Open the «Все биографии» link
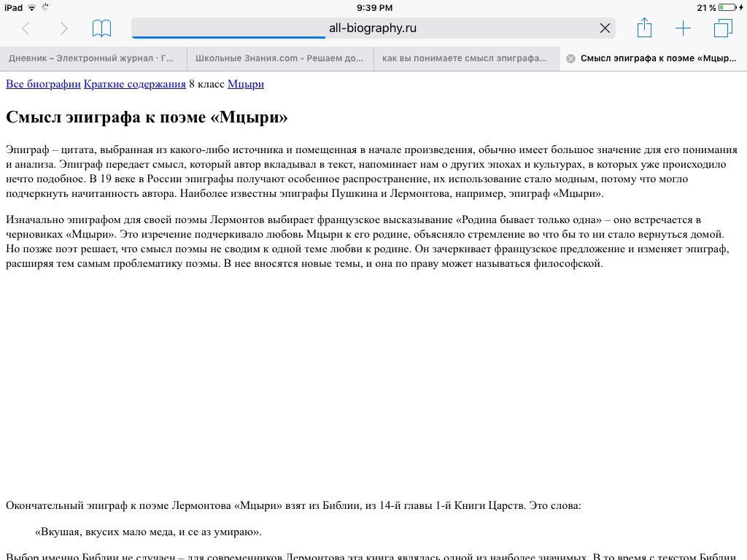This screenshot has height=560, width=747. tap(43, 85)
